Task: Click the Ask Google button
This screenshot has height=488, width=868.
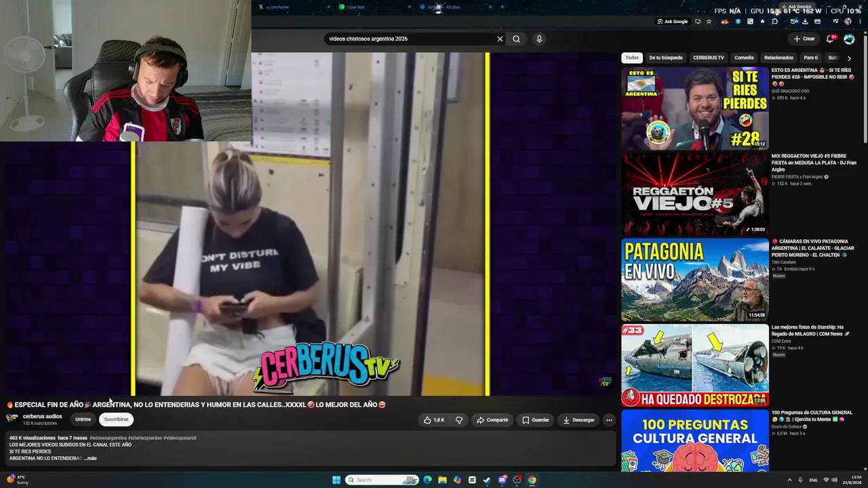Action: click(x=672, y=22)
